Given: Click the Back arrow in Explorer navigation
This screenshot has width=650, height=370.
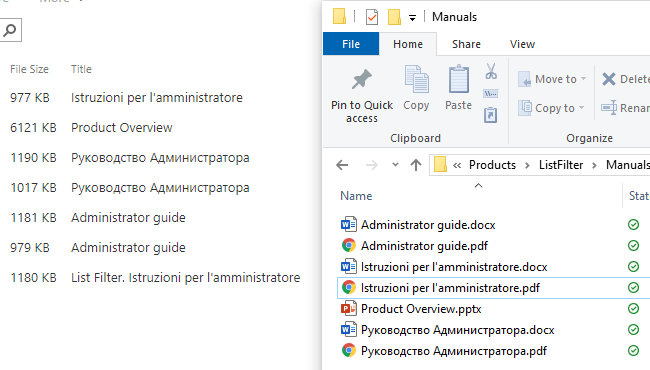Looking at the screenshot, I should pyautogui.click(x=342, y=165).
